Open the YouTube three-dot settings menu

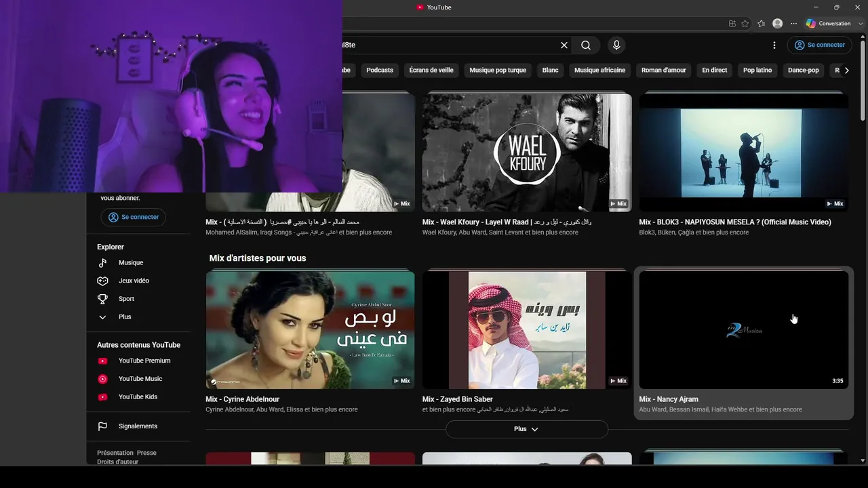774,45
